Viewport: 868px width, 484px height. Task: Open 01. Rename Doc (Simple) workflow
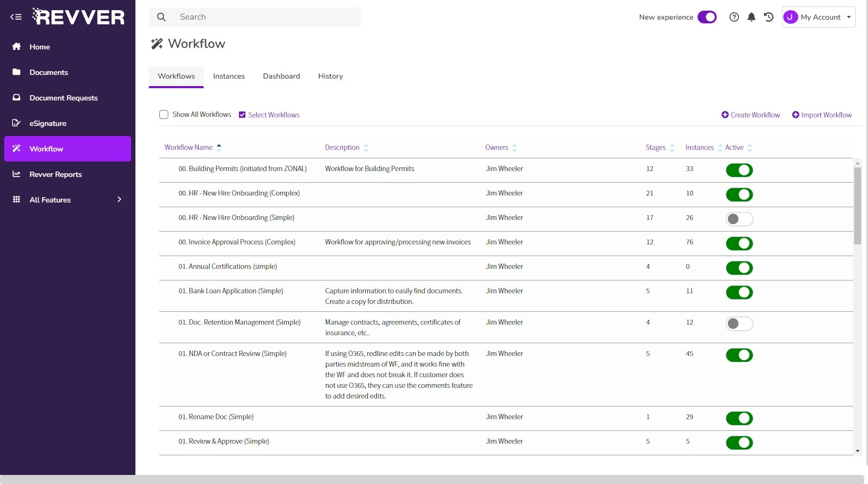click(x=216, y=417)
